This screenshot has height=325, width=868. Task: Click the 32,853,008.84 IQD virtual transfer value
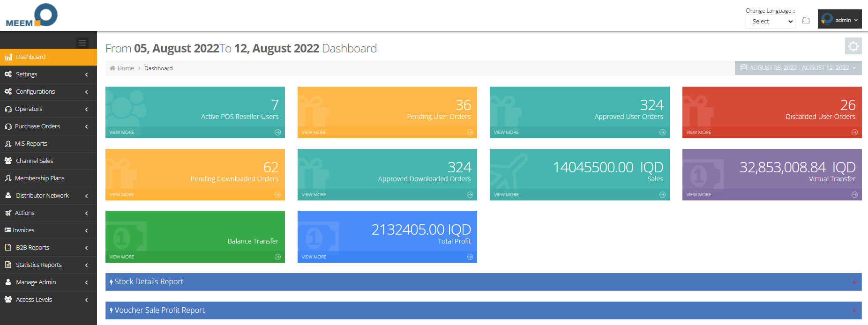798,167
